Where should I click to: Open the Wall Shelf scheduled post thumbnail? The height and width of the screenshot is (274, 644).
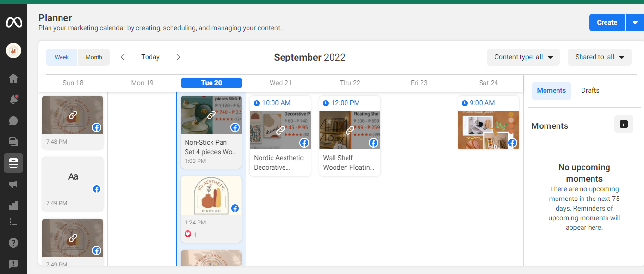pos(349,130)
